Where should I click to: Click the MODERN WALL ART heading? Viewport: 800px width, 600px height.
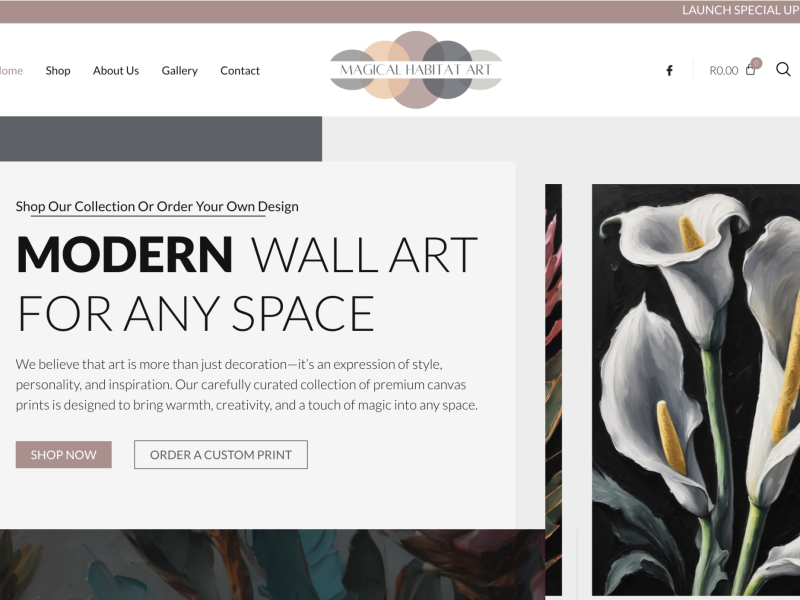coord(247,284)
